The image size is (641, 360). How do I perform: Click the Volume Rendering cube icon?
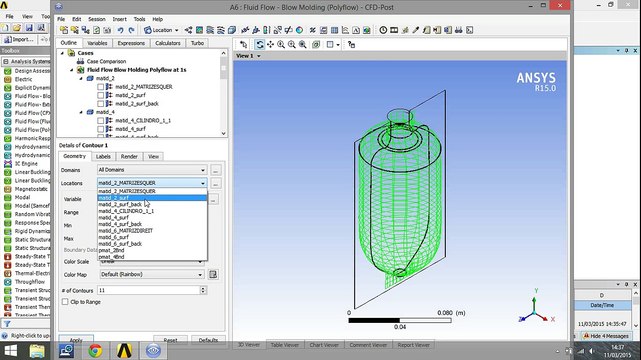pyautogui.click(x=231, y=30)
